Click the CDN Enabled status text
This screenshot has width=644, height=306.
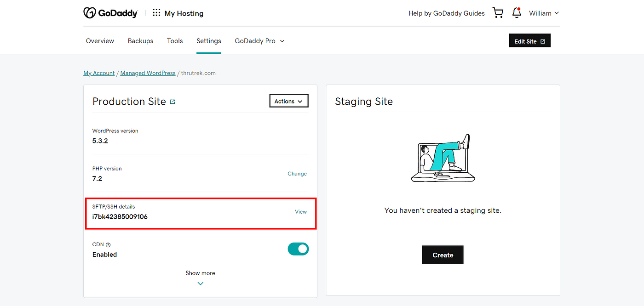[x=104, y=255]
